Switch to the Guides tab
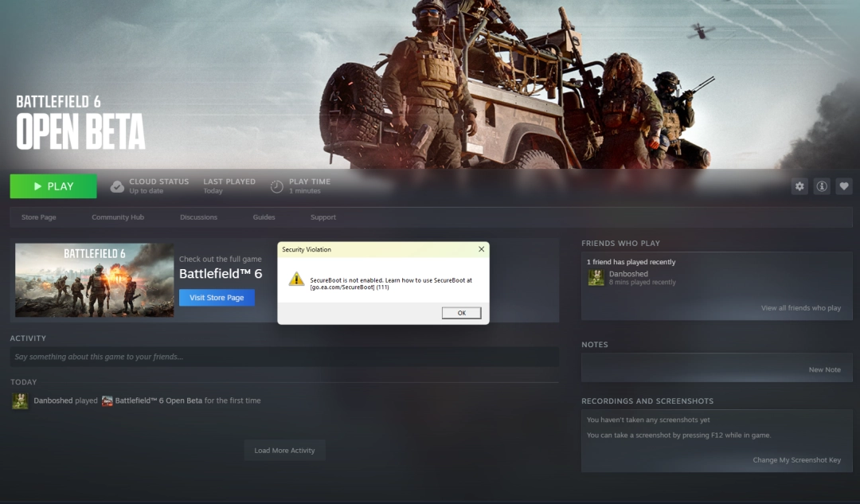The width and height of the screenshot is (860, 504). [264, 217]
